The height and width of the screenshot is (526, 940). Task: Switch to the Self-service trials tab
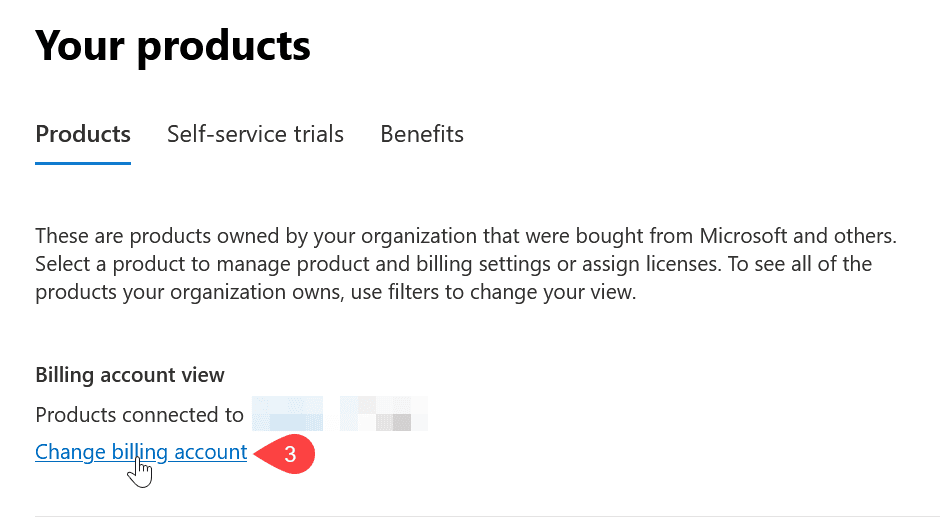pos(255,134)
